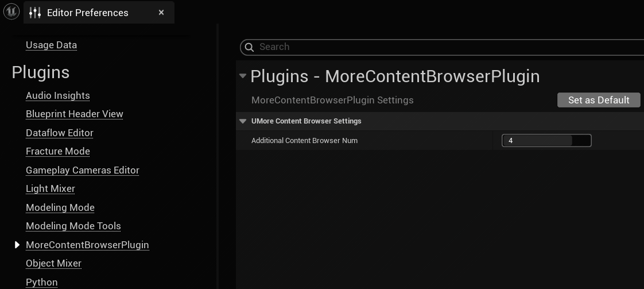The width and height of the screenshot is (644, 289).
Task: Open Gameplay Cameras Editor settings
Action: coord(83,170)
